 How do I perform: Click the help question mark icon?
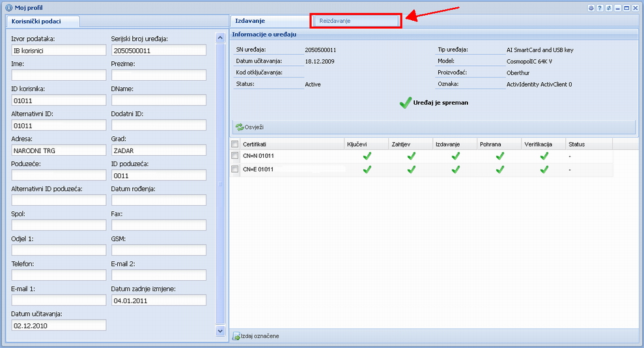(600, 8)
